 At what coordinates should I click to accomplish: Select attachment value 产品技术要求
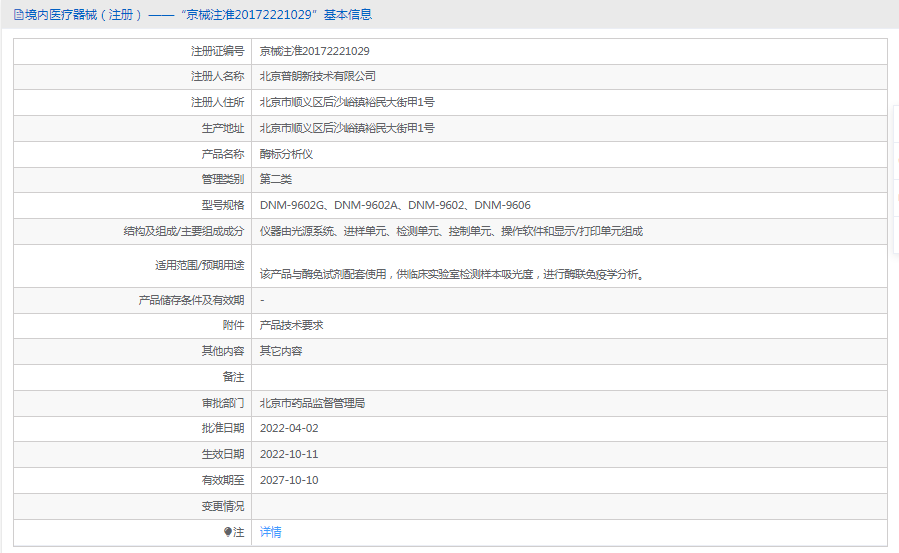click(291, 325)
